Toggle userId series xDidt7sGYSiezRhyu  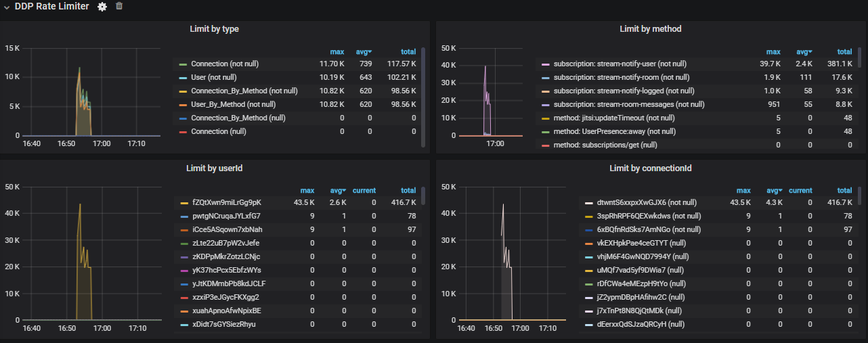225,324
